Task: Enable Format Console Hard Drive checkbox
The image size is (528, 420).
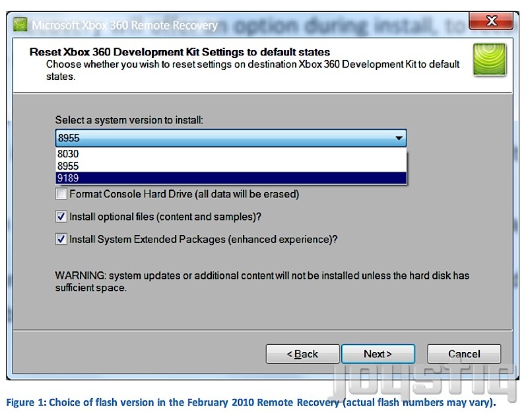Action: [61, 194]
